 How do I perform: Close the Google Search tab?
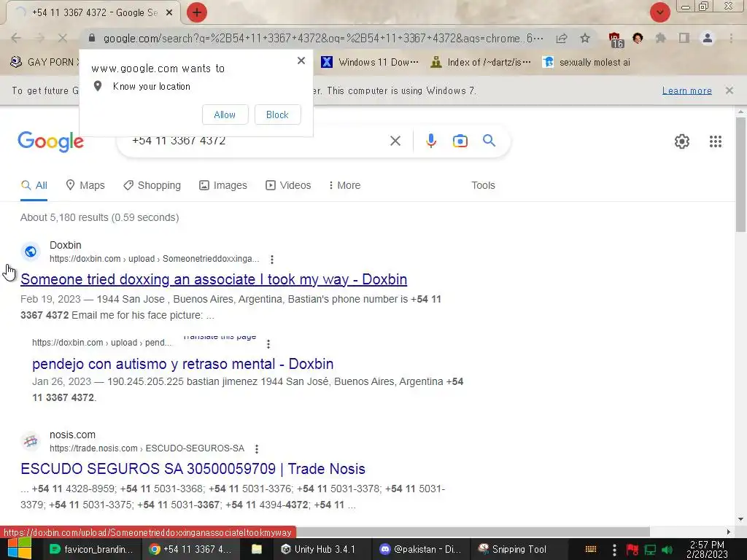pos(169,13)
